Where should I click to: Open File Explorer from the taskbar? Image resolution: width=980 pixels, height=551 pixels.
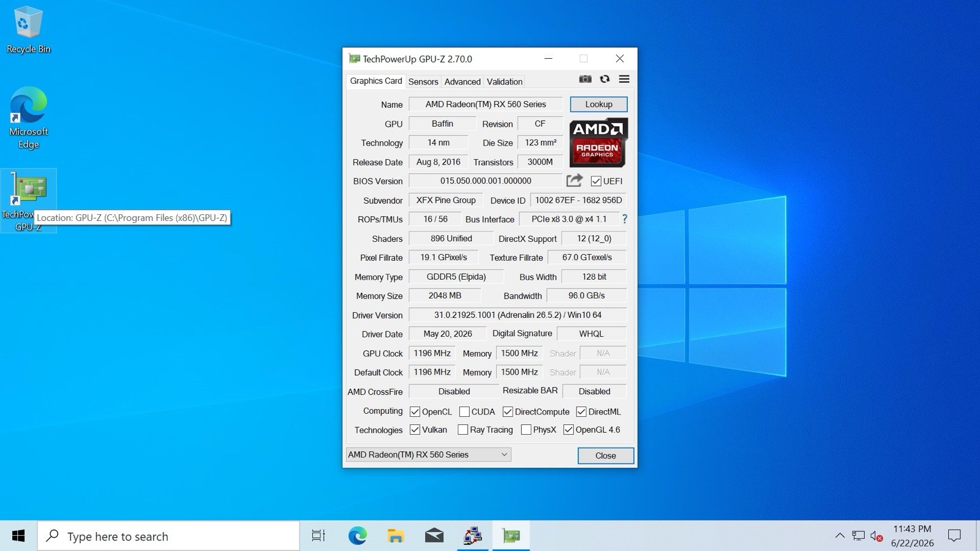396,536
